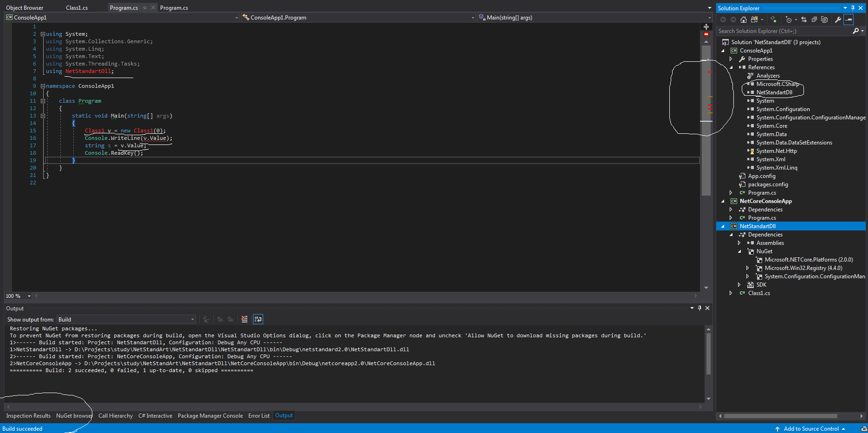Open the editor zoom 100 % dropdown
This screenshot has width=868, height=433.
pyautogui.click(x=18, y=296)
